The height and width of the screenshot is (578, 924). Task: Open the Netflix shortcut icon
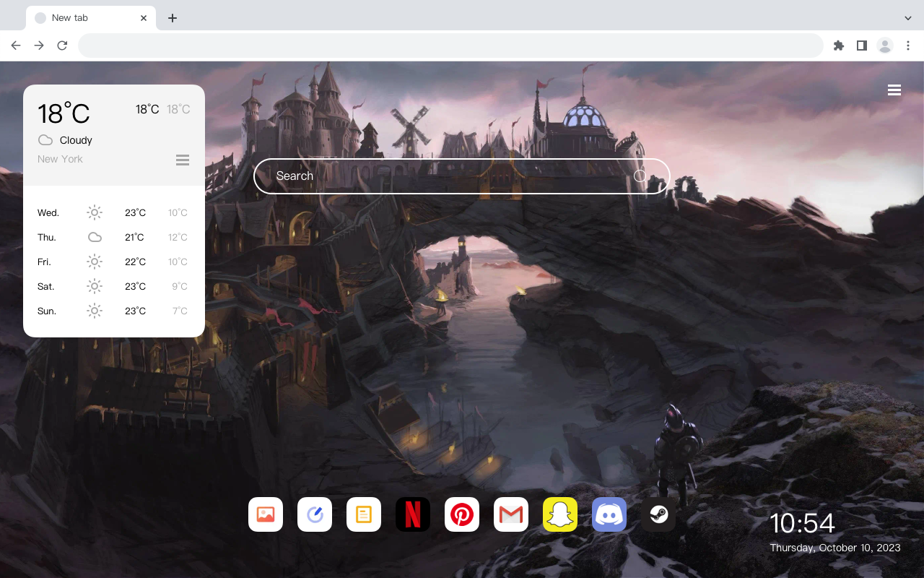(x=413, y=514)
